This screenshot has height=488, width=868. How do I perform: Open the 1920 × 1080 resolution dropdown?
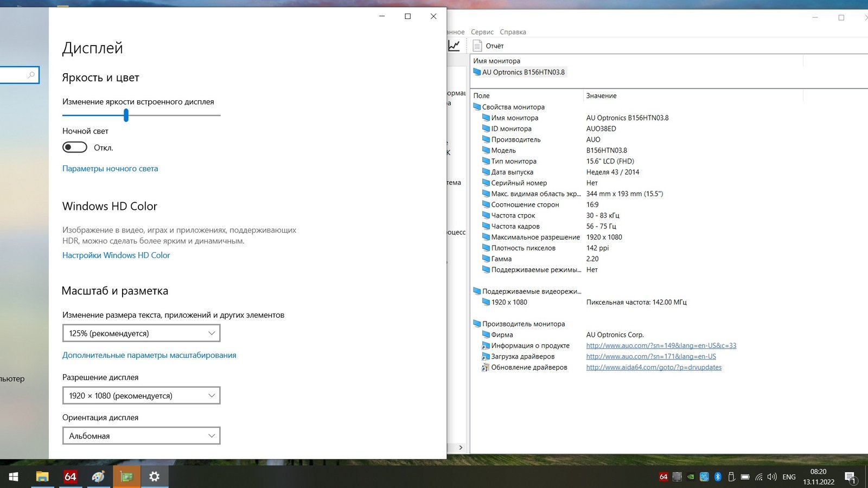[141, 396]
